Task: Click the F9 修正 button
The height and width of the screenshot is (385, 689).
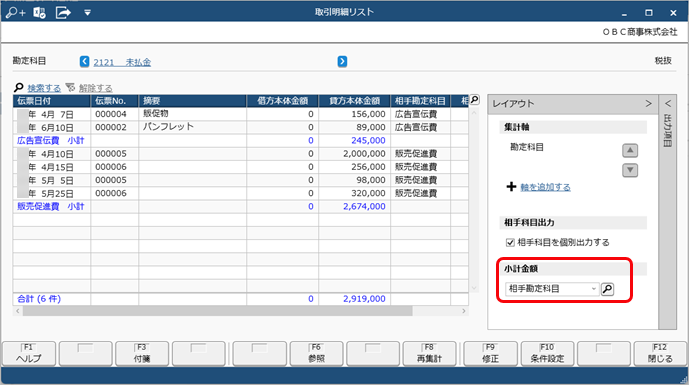Action: click(490, 353)
